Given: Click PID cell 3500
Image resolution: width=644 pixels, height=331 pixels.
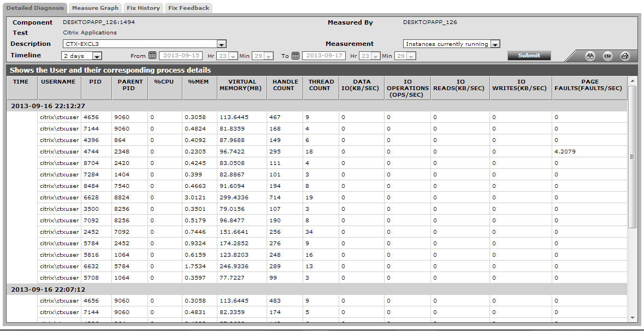Looking at the screenshot, I should (x=91, y=209).
